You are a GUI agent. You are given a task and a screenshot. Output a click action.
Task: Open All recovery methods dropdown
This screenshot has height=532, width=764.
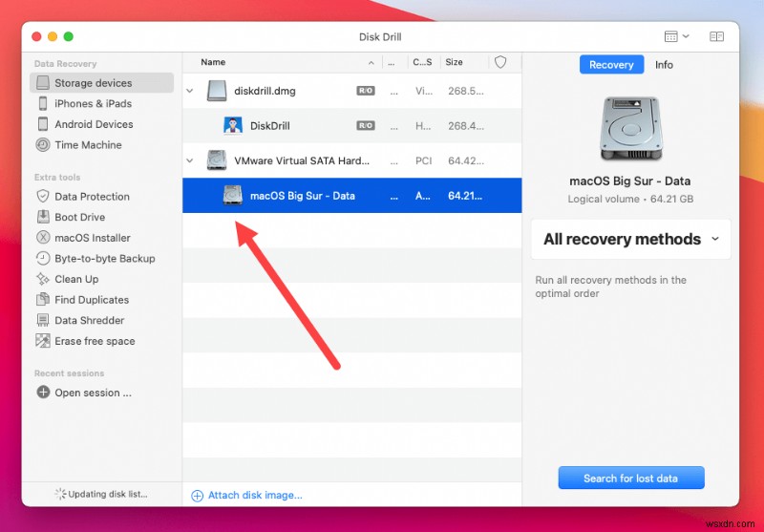pyautogui.click(x=631, y=239)
